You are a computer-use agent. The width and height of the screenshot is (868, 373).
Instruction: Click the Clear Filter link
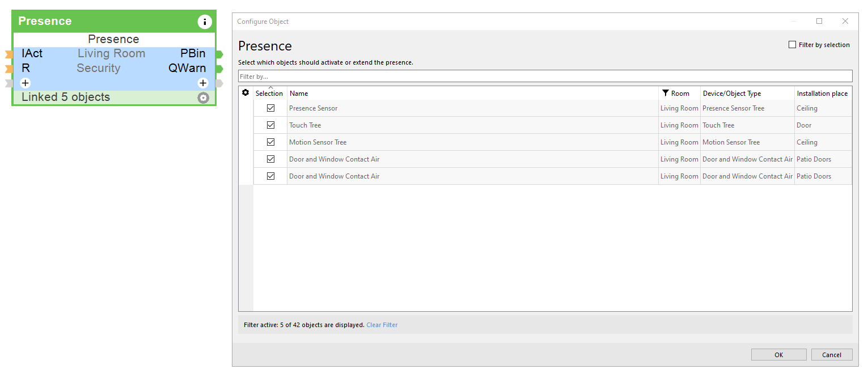point(382,325)
